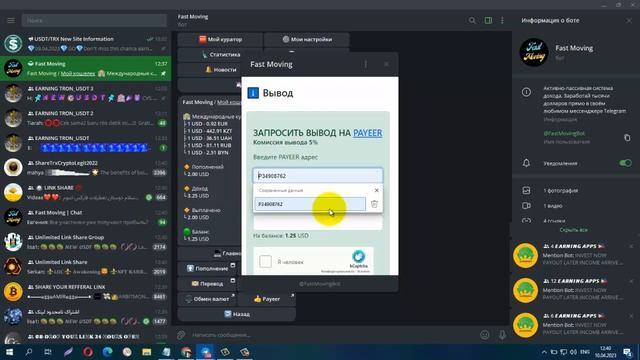Click the blue info icon beside Вывод
Viewport: 640px width, 360px height.
click(253, 93)
